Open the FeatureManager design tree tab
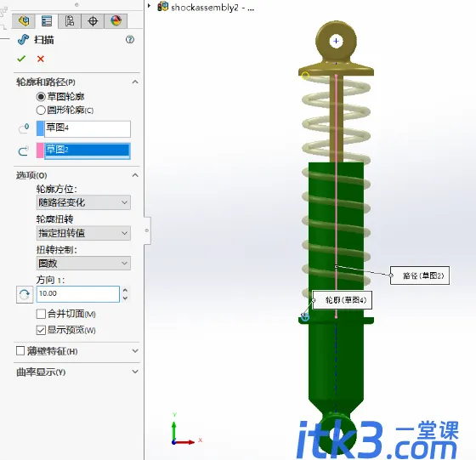 coord(24,21)
